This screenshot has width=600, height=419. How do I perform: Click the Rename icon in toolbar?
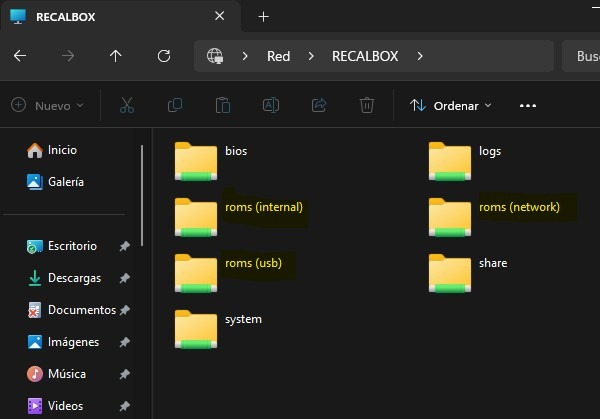[271, 105]
